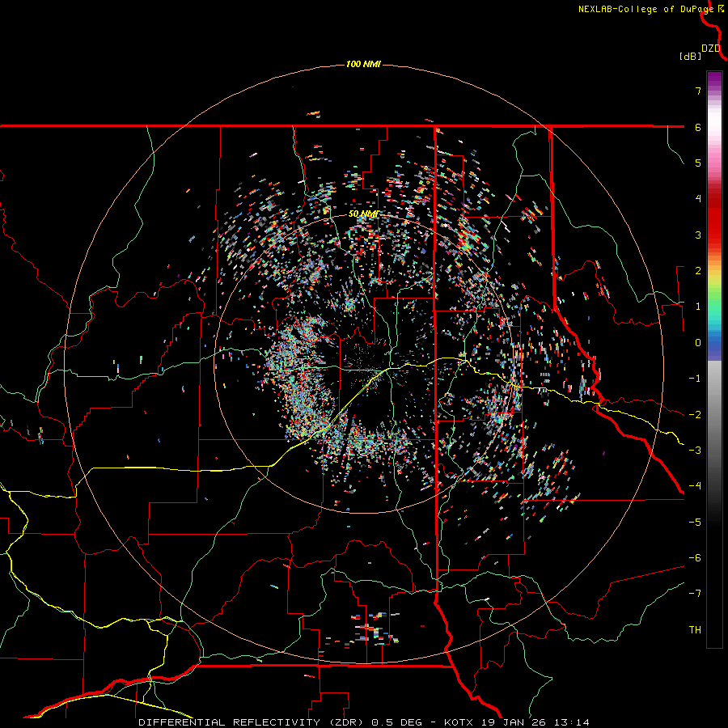Click the -7 value on the dB scale
Image resolution: width=728 pixels, height=728 pixels.
click(x=695, y=594)
